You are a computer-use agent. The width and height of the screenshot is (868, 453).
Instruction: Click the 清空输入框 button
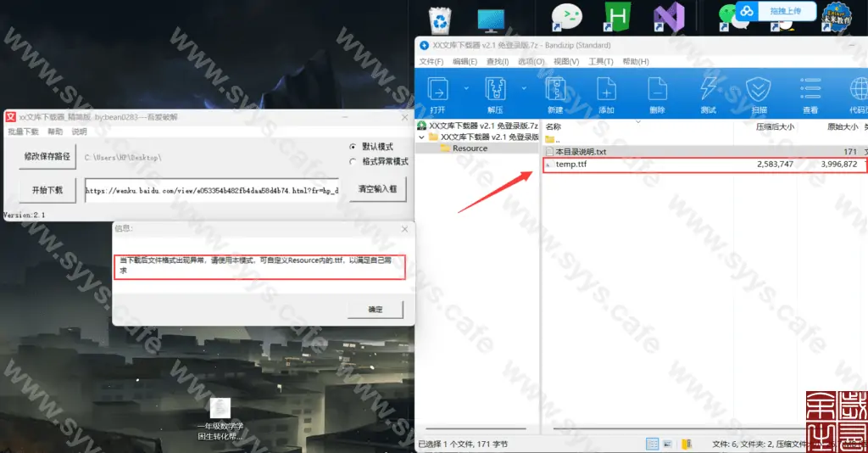click(x=377, y=189)
